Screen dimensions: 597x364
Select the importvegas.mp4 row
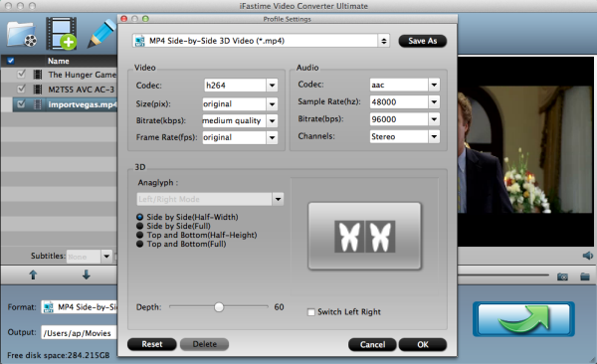65,104
